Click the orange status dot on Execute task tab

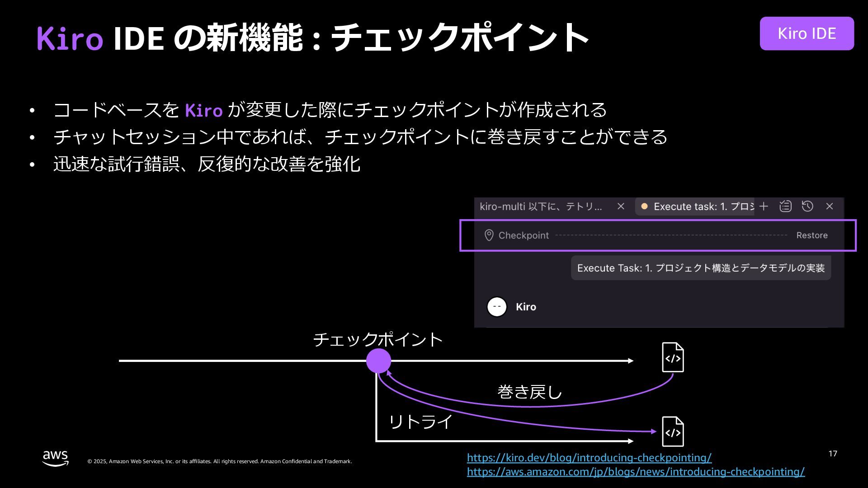pyautogui.click(x=644, y=206)
